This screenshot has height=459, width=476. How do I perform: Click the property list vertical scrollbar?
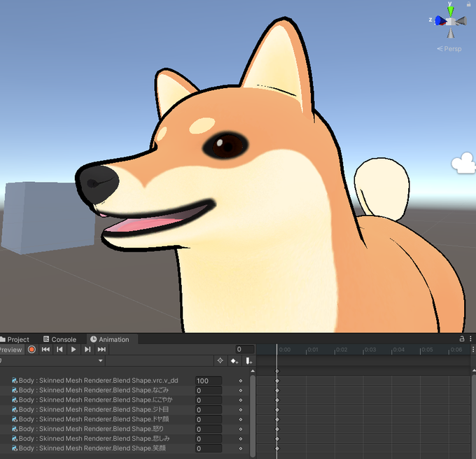click(253, 416)
